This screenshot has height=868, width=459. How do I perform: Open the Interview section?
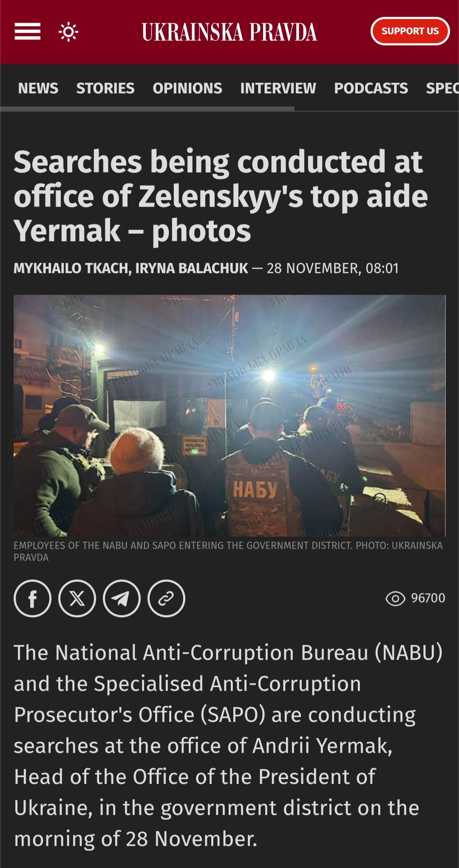[278, 88]
